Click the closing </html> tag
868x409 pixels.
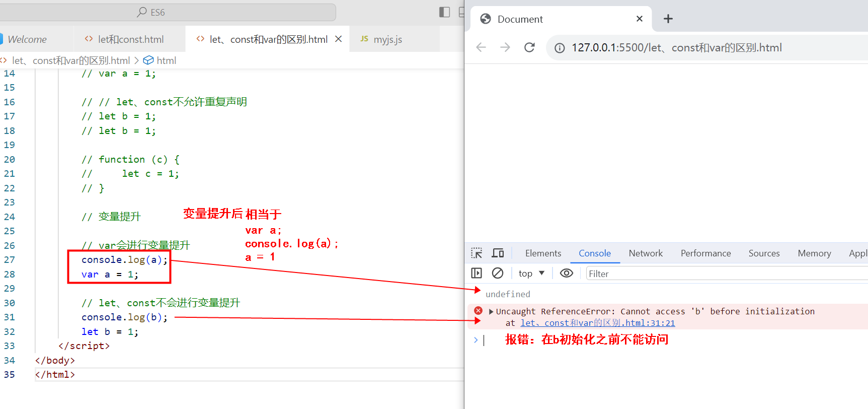(x=55, y=375)
